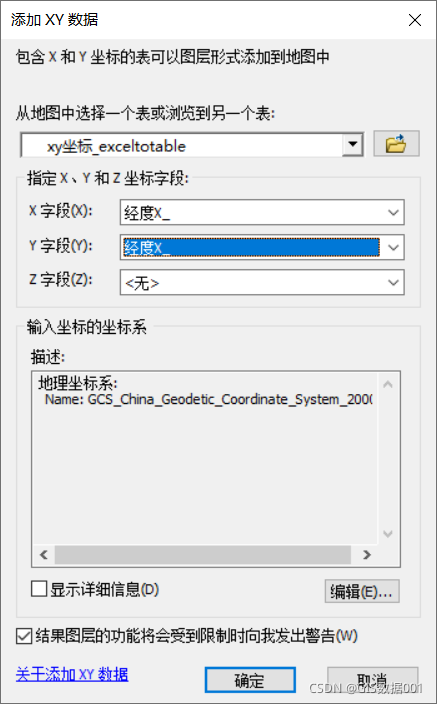Cancel with the 取消 button

coord(373,680)
